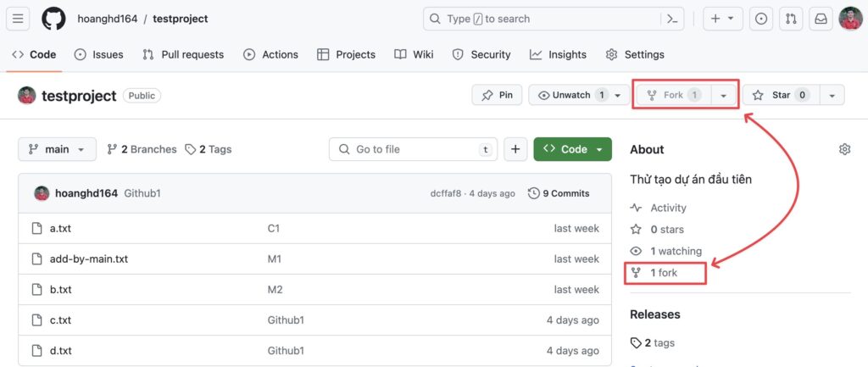Click the Github1 commit message for d.txt
The width and height of the screenshot is (868, 367).
point(286,350)
